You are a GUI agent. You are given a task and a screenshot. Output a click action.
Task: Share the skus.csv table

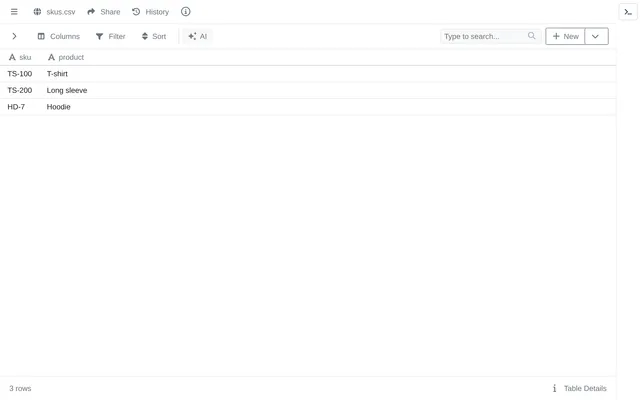tap(104, 12)
